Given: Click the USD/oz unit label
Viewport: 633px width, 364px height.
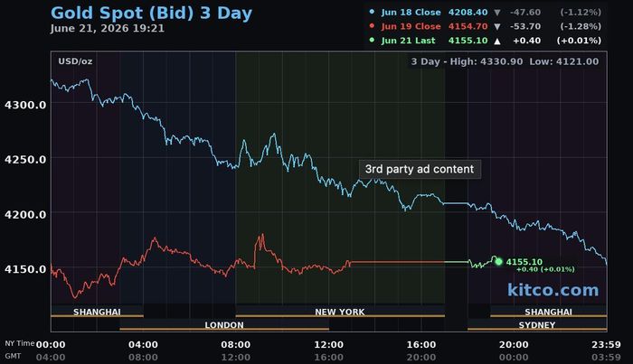Looking at the screenshot, I should [x=75, y=61].
